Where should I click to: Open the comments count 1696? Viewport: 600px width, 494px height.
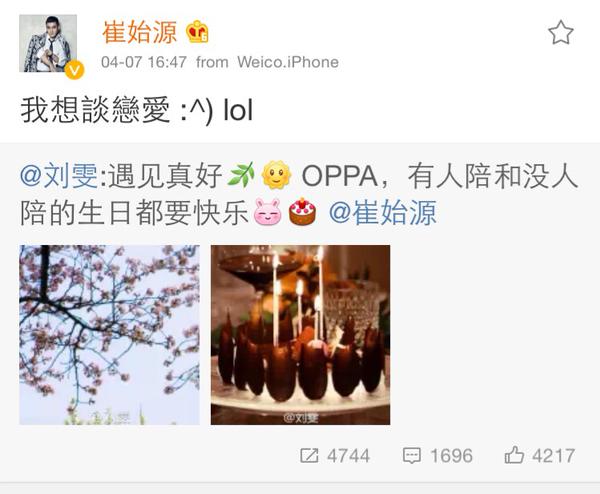(451, 456)
